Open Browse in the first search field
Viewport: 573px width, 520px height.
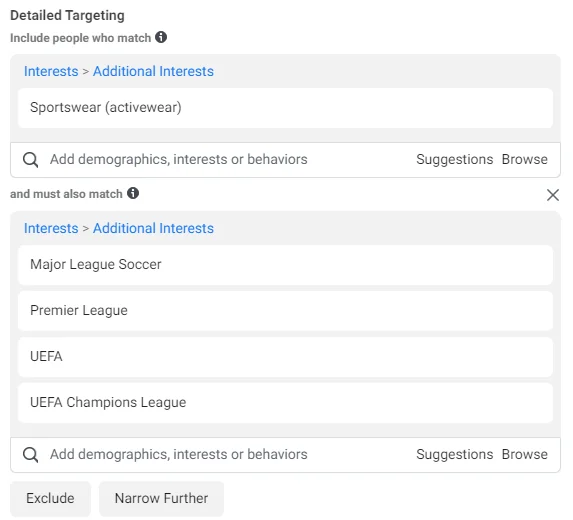pos(524,160)
